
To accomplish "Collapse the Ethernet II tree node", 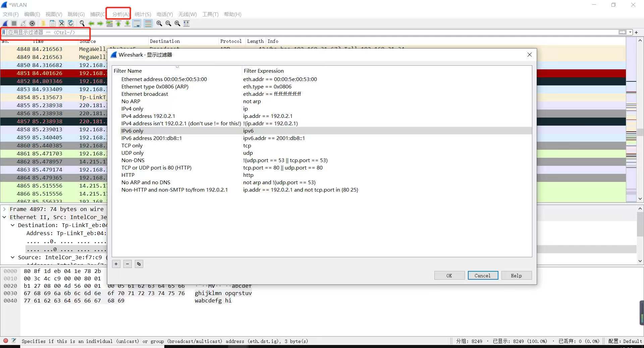I will point(4,217).
